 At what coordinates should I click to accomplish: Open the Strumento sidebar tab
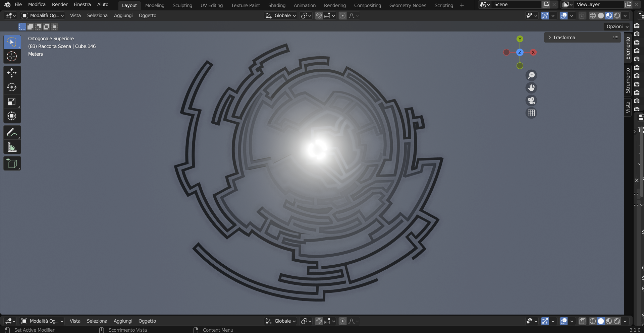(628, 80)
